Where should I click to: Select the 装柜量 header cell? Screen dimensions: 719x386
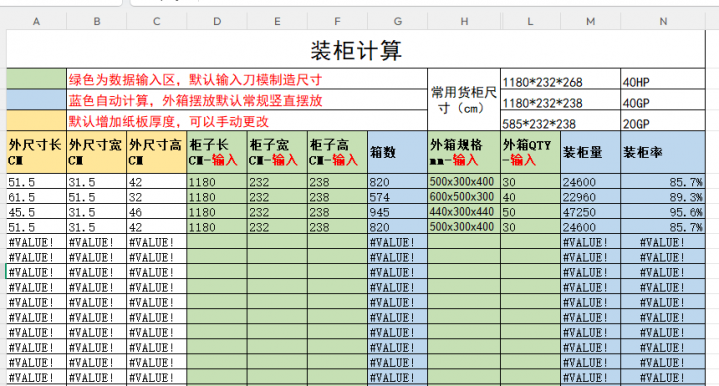(591, 152)
